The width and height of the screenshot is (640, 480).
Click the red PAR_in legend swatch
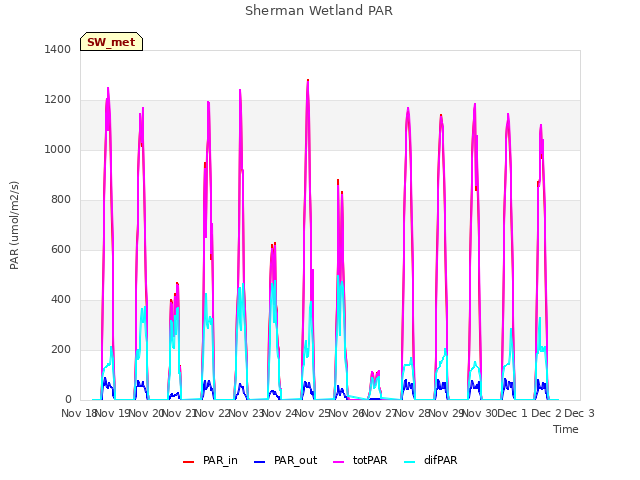[x=188, y=462]
